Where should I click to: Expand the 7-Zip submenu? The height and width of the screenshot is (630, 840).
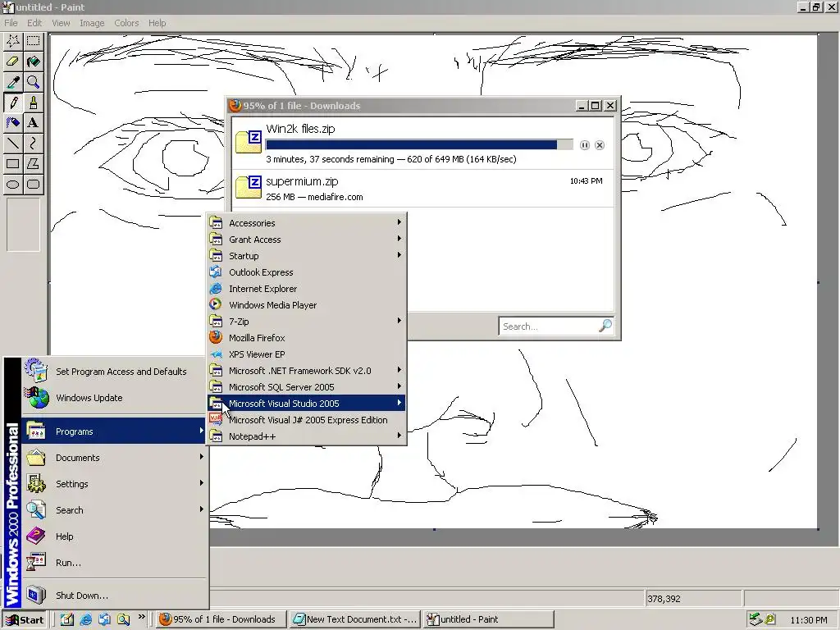coord(307,322)
